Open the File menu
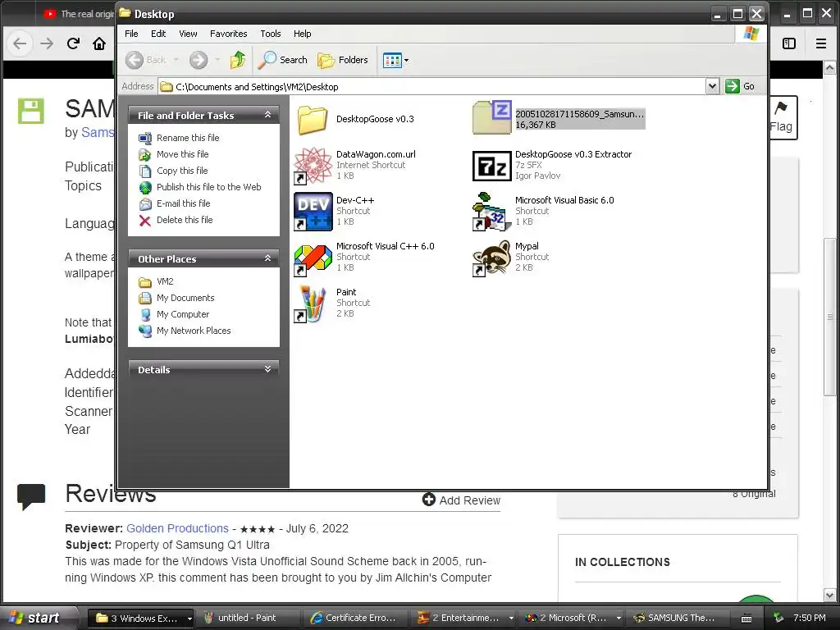The height and width of the screenshot is (630, 840). 131,34
